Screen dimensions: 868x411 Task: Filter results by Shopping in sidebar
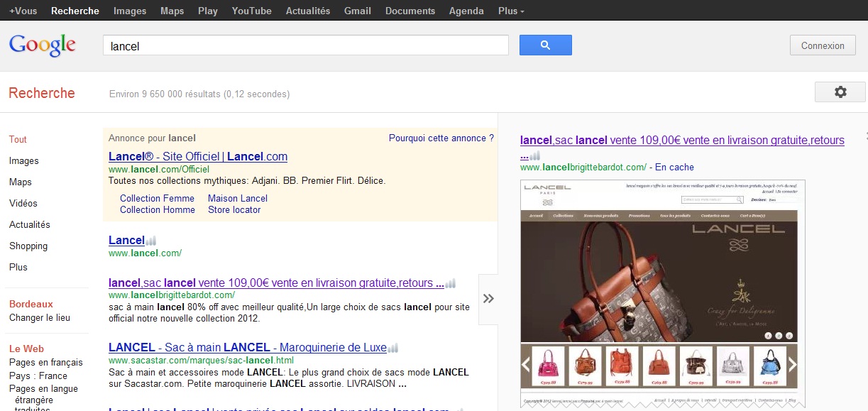(28, 246)
